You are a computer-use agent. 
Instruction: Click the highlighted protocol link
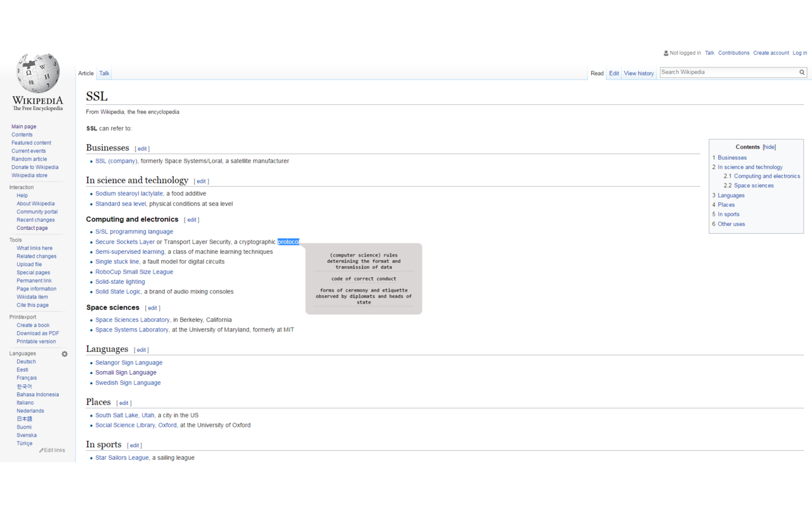(x=288, y=242)
